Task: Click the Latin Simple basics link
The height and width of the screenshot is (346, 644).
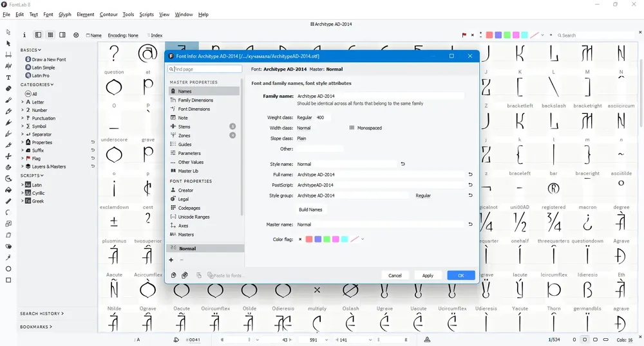Action: click(x=43, y=68)
